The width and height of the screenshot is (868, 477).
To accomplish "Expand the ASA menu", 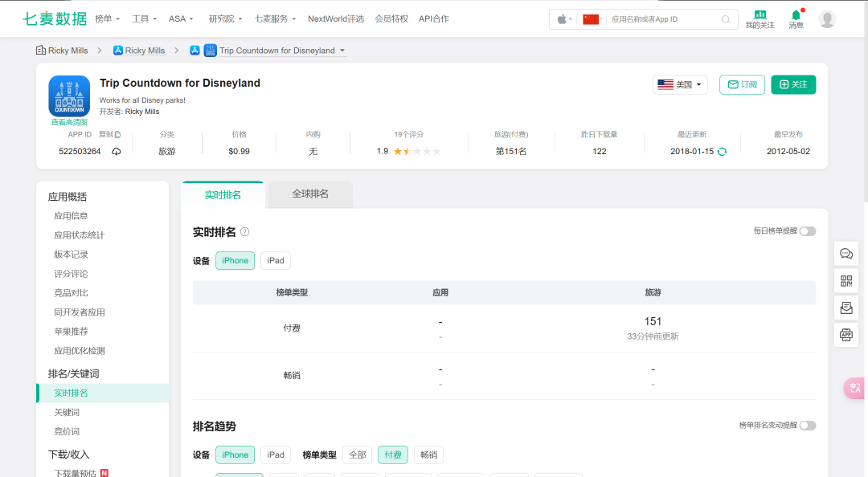I will click(181, 18).
